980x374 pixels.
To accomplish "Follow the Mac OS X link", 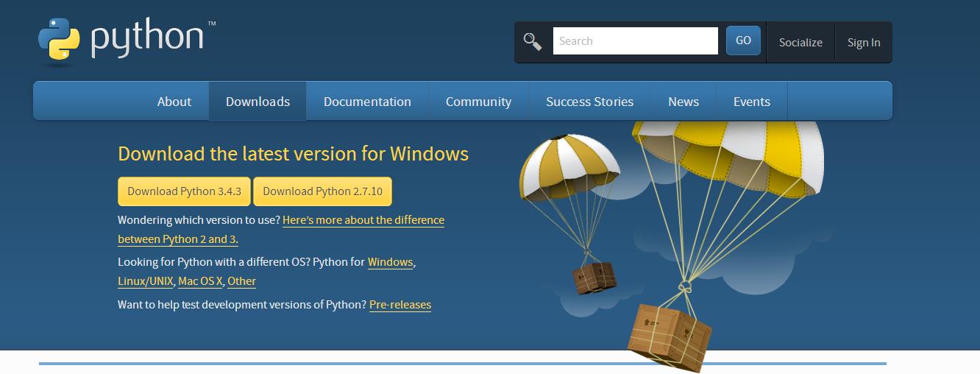I will 200,281.
